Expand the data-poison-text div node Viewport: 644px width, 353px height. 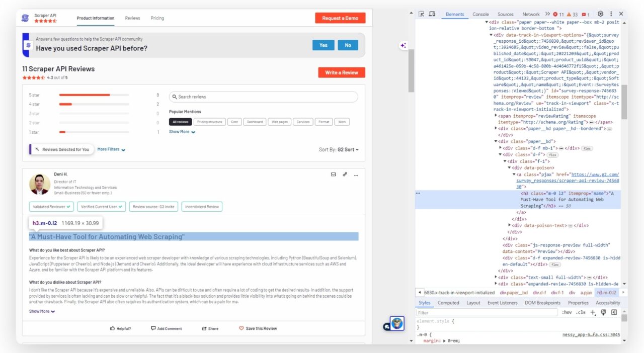[510, 225]
